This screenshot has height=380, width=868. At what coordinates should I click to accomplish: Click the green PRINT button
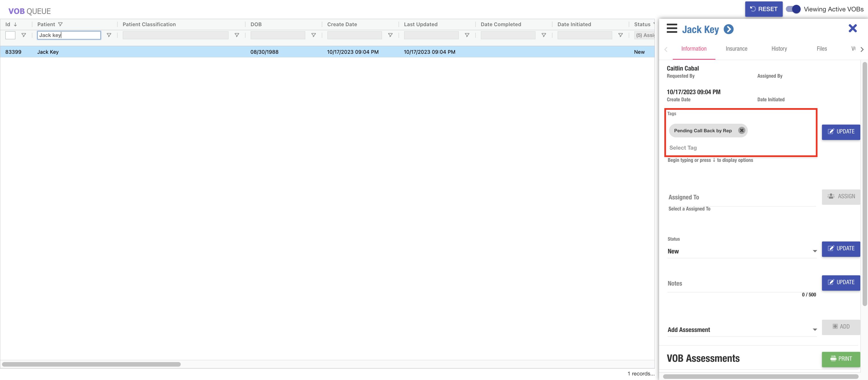pyautogui.click(x=841, y=359)
